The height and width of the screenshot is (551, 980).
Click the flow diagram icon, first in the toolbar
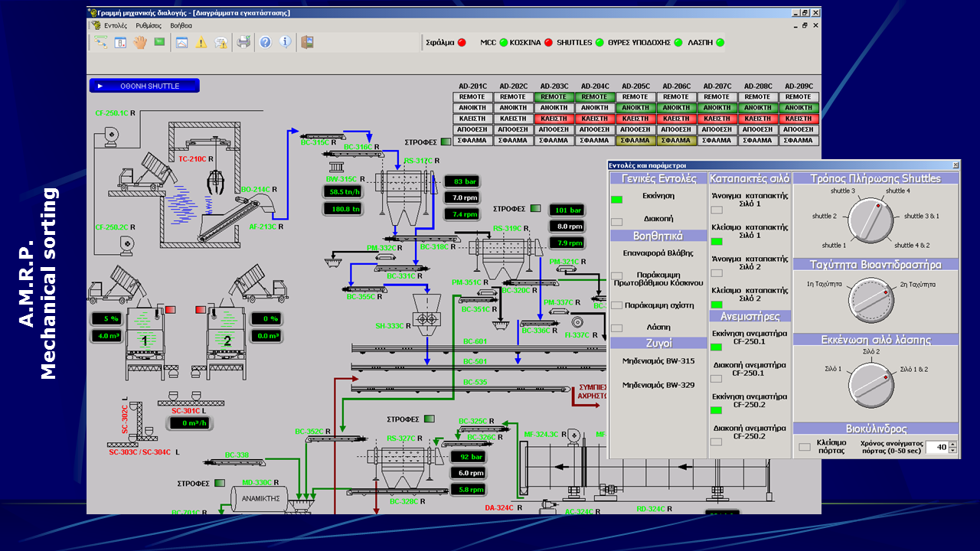tap(100, 42)
